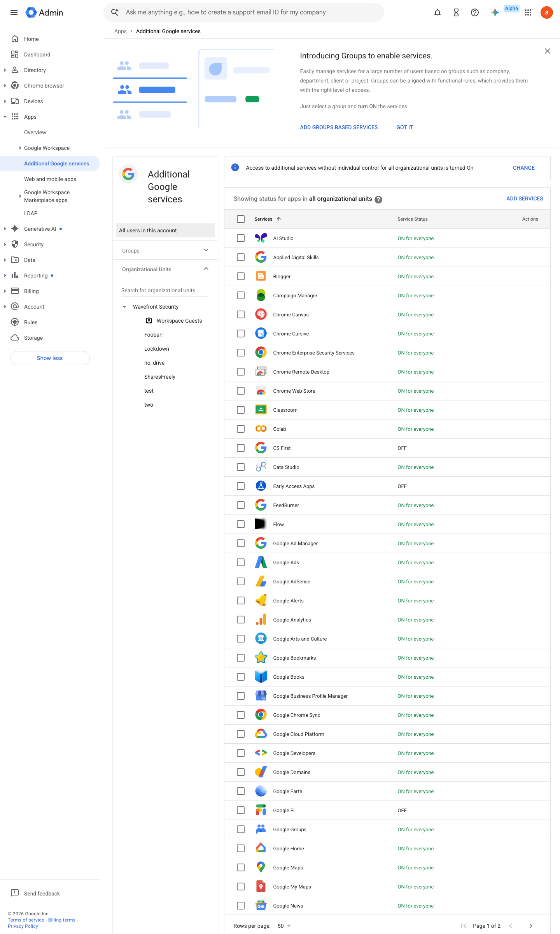Open the rows per page dropdown
The height and width of the screenshot is (934, 560).
[284, 926]
